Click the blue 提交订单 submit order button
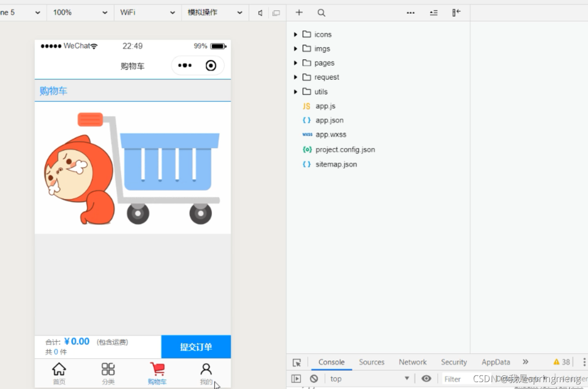Screen dimensions: 588x389 point(196,347)
